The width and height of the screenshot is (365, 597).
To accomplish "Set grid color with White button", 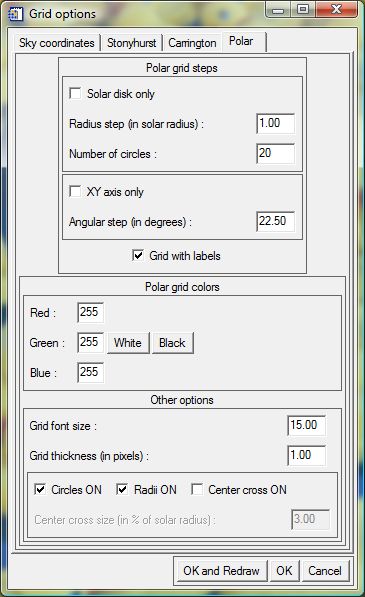I will [x=128, y=343].
